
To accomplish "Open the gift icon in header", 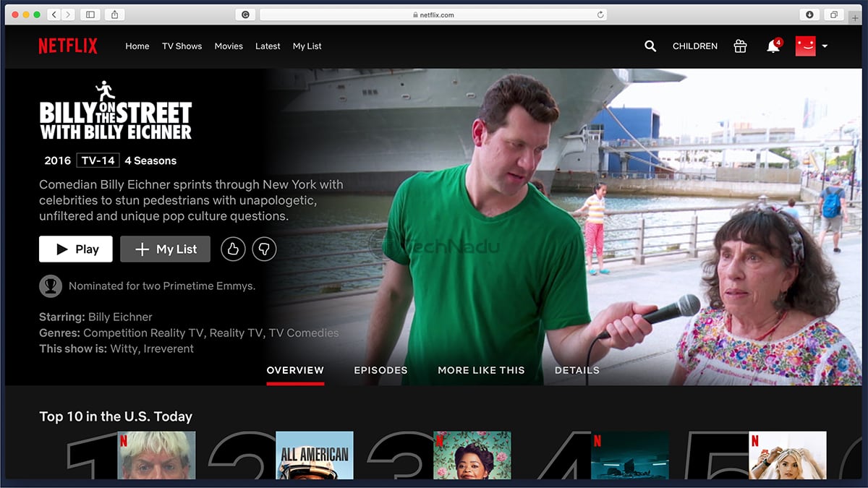I will 740,46.
